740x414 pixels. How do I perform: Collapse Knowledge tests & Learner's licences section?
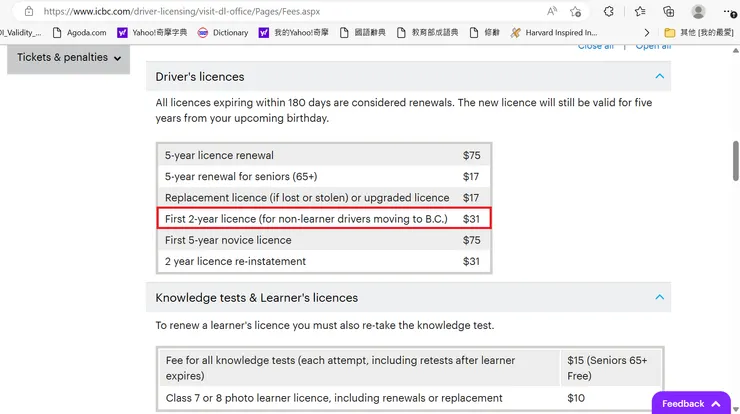[659, 297]
